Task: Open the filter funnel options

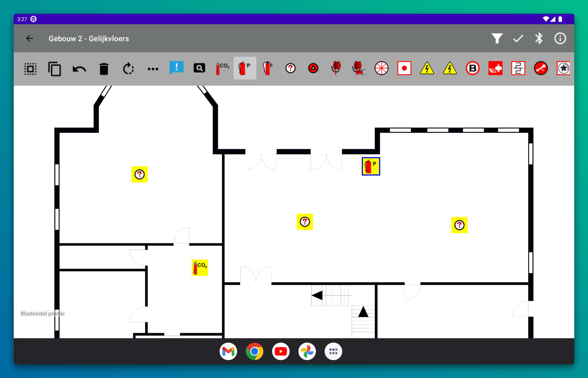Action: 497,39
